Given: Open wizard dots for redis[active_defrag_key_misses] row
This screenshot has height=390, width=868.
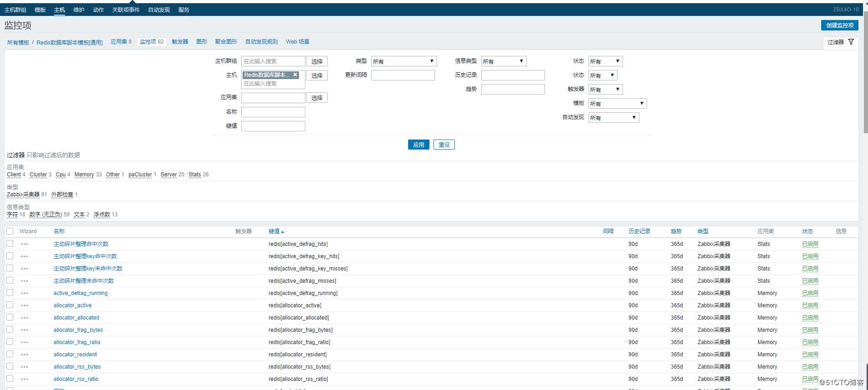Looking at the screenshot, I should click(25, 269).
